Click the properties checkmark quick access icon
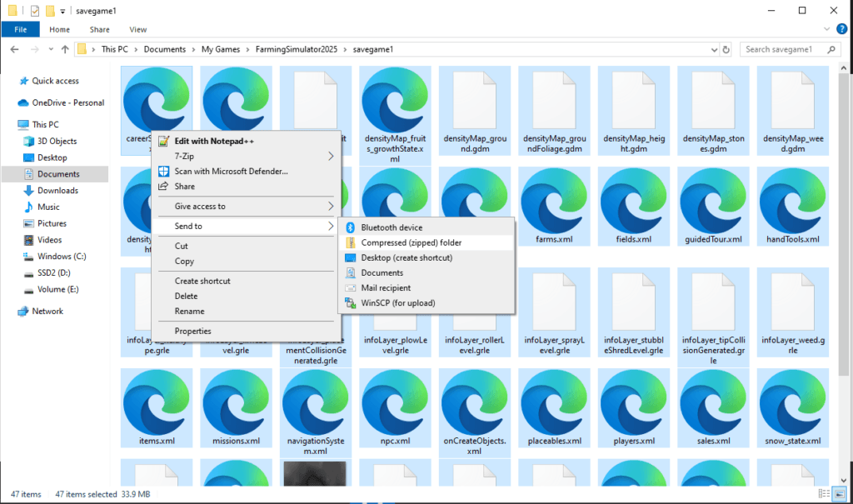853x504 pixels. pyautogui.click(x=34, y=10)
